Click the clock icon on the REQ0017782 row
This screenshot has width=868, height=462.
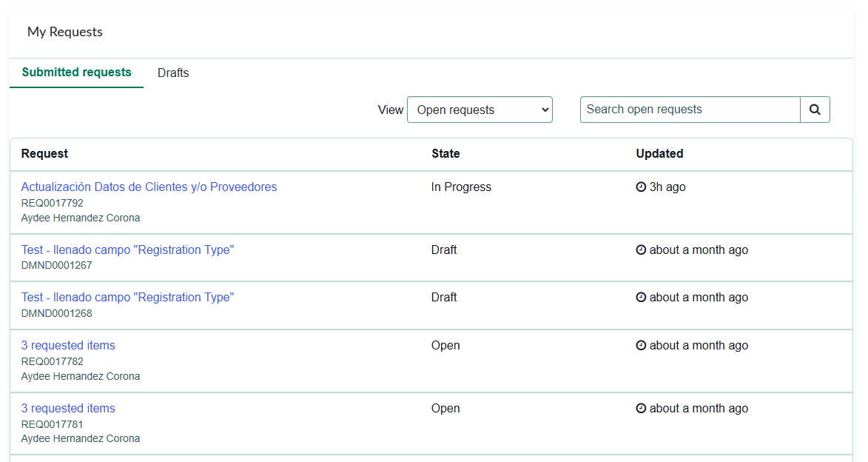tap(641, 345)
